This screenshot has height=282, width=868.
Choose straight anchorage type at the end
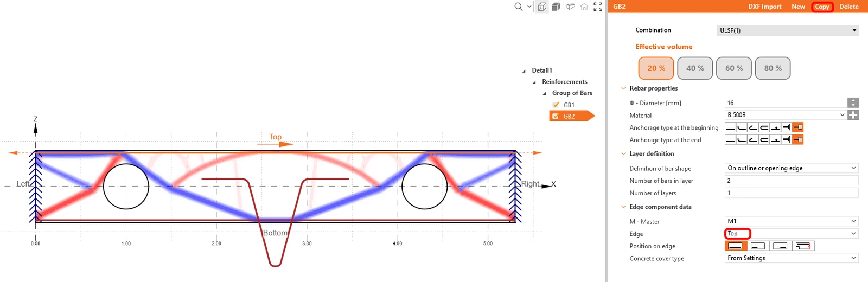730,140
